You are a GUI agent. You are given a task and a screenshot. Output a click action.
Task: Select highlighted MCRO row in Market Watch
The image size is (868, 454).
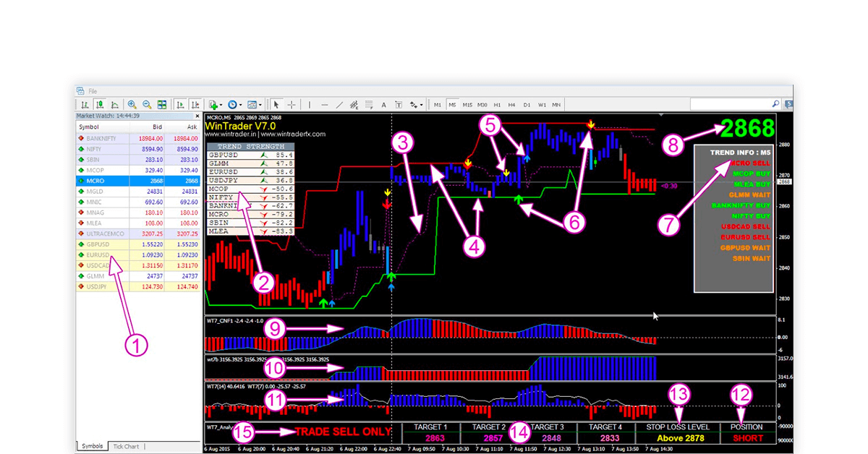click(139, 181)
